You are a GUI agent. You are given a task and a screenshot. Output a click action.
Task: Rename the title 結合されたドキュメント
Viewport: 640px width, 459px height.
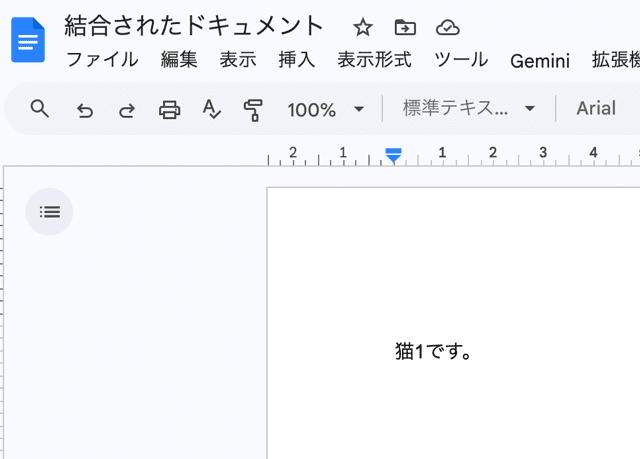click(194, 26)
